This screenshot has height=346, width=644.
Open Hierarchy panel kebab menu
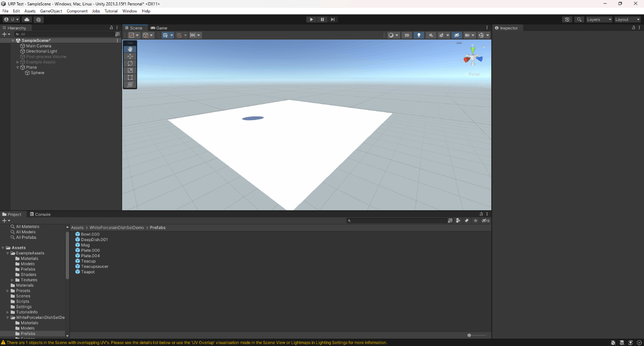coord(117,28)
